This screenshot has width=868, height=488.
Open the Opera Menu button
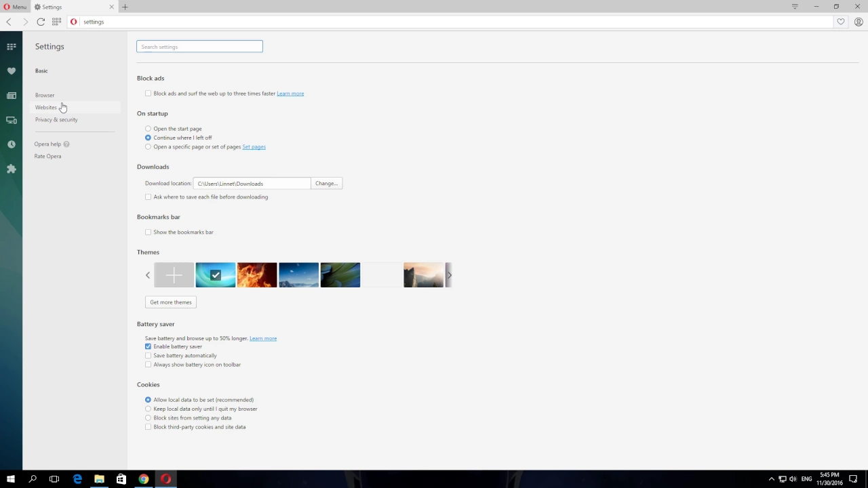pos(15,7)
